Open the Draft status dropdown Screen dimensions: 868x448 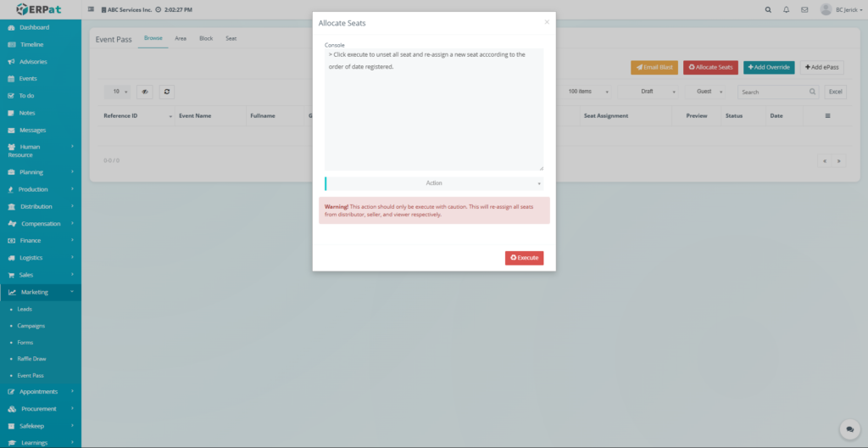click(648, 92)
